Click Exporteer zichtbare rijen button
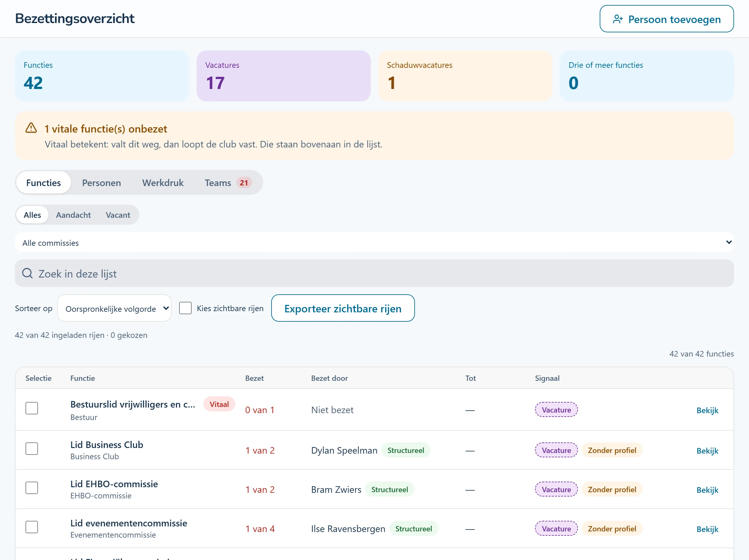The image size is (749, 560). point(343,308)
